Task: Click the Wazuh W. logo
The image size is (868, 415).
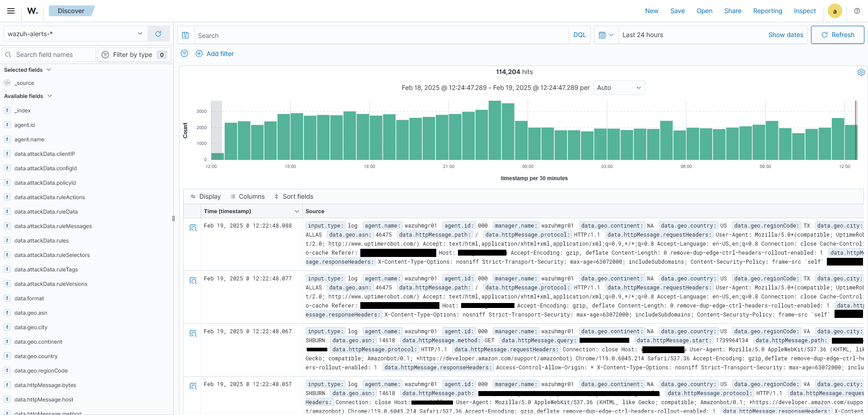Action: pos(33,11)
